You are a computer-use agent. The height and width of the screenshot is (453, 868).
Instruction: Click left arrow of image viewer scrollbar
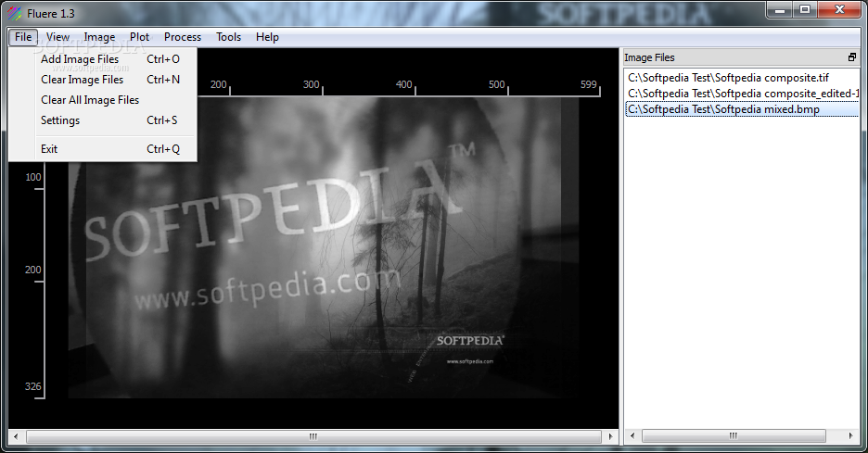(16, 436)
